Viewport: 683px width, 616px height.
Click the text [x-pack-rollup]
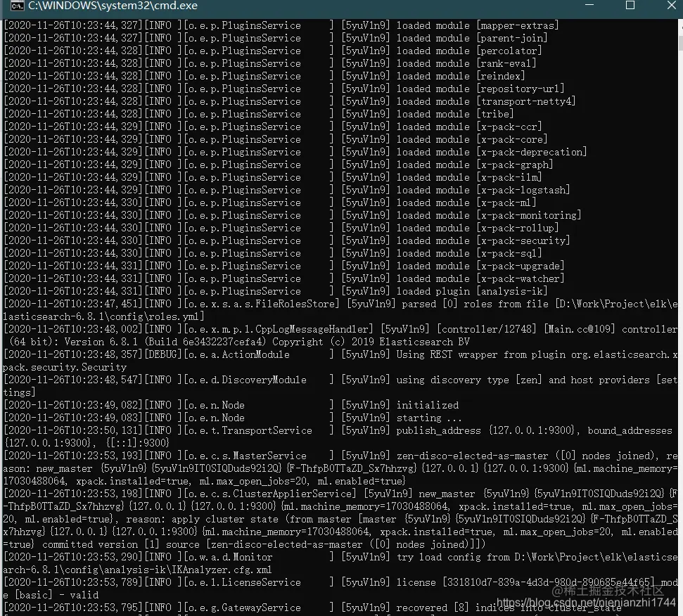coord(517,228)
